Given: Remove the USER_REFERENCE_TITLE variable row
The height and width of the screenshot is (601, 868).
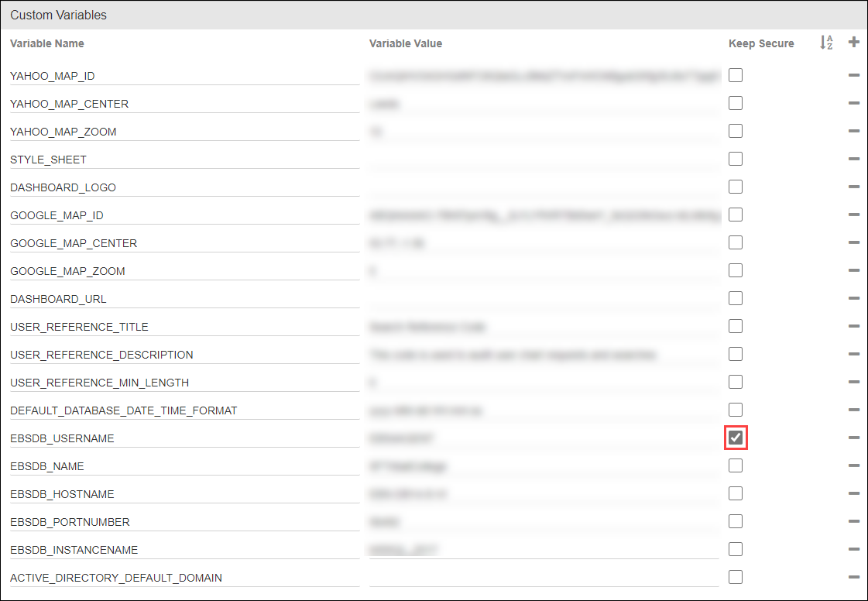Looking at the screenshot, I should 854,326.
